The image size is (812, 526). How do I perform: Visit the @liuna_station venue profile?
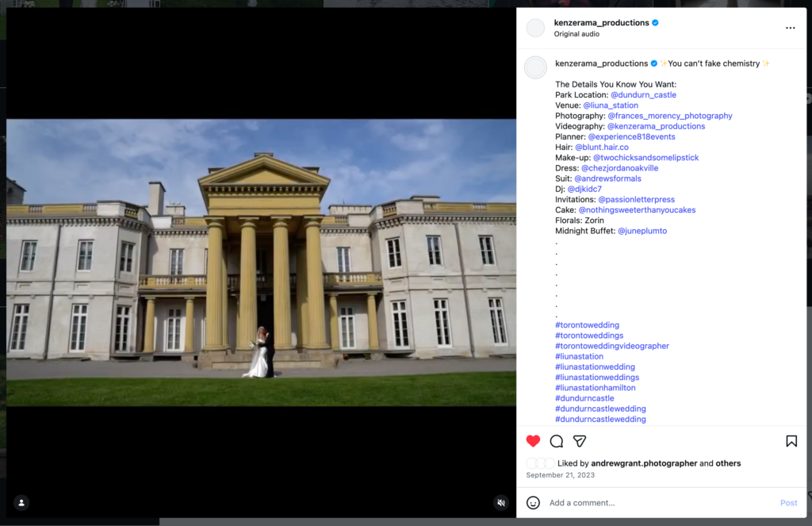coord(611,106)
